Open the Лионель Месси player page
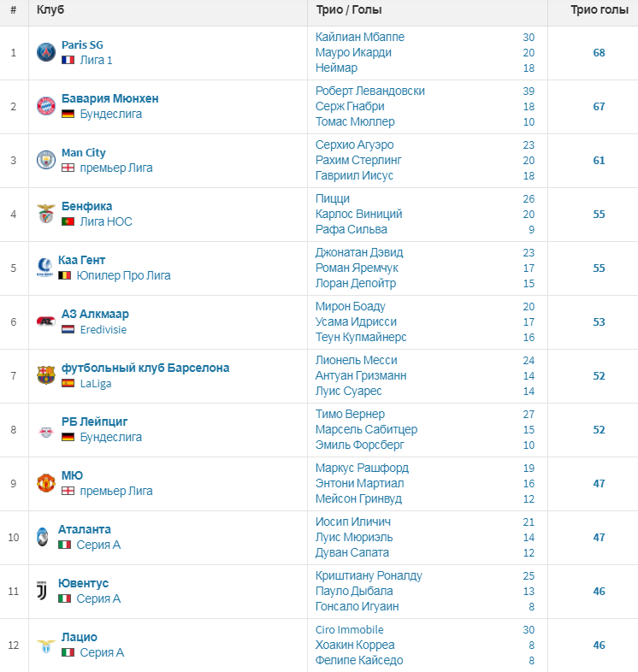The image size is (638, 672). click(x=357, y=360)
